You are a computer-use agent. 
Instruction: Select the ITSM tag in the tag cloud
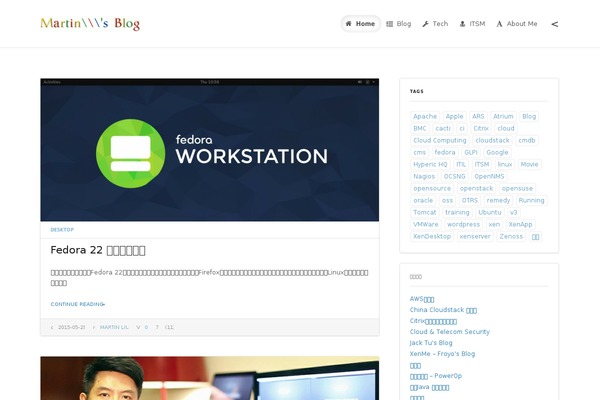(482, 164)
